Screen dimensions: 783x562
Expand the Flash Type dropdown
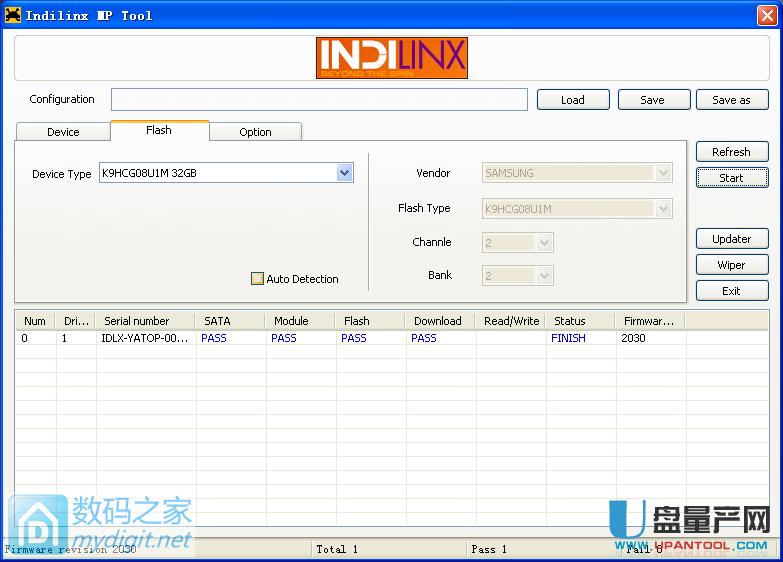coord(663,209)
